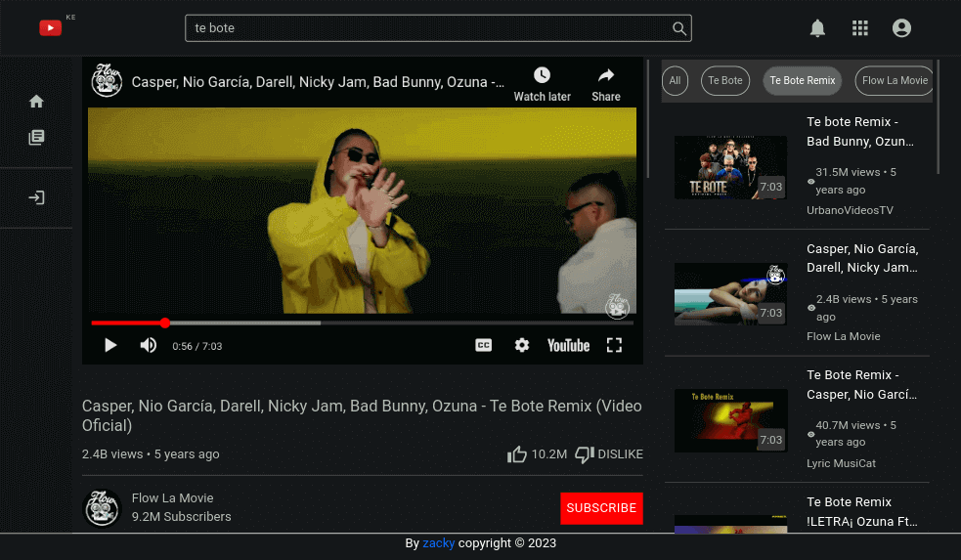Open the title Te Bote Remix !LETRA¡ Ozuna Ft...
The width and height of the screenshot is (961, 560).
(861, 511)
